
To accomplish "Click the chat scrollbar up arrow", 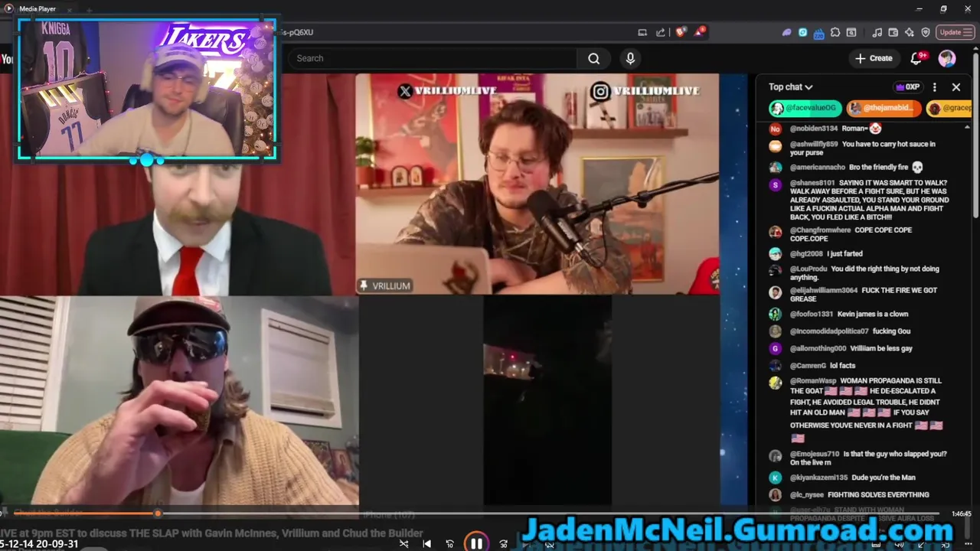I will point(967,127).
